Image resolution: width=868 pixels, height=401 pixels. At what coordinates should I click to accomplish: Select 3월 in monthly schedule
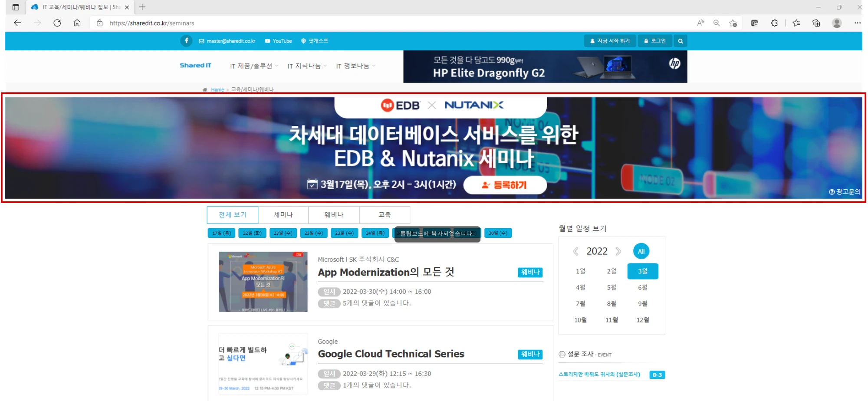coord(643,271)
